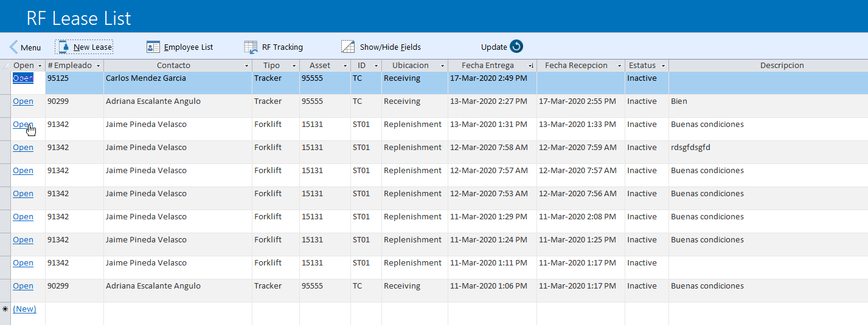Click reception date 17-Mar-2020 2:55 PM

(580, 106)
